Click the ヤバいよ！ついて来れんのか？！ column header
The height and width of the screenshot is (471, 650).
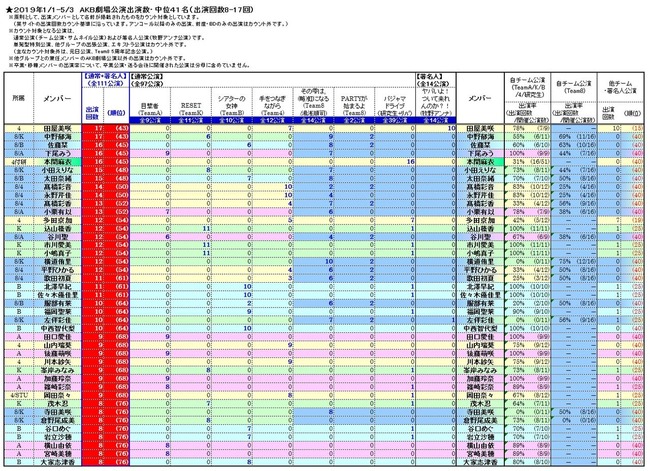[435, 102]
